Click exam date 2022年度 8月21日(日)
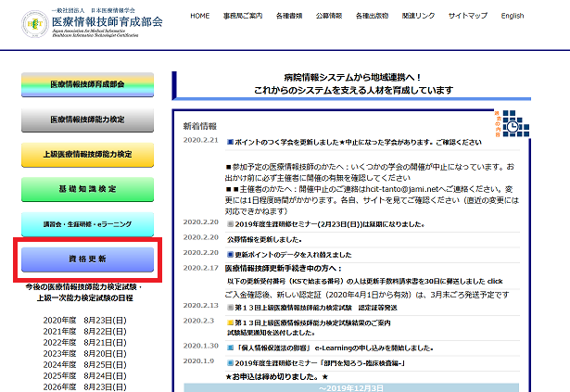The width and height of the screenshot is (570, 392). pos(84,343)
